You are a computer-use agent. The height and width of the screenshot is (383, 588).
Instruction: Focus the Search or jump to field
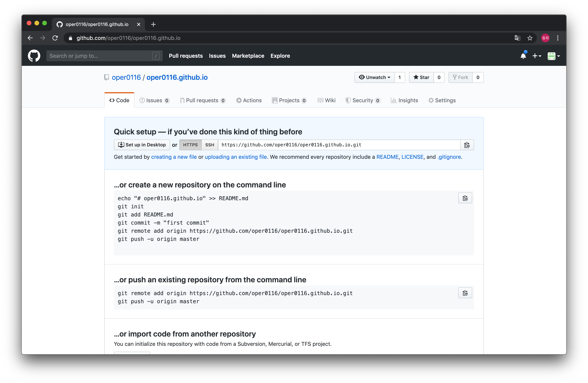(x=105, y=56)
